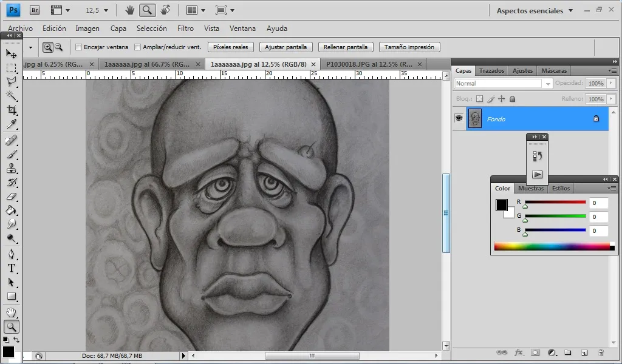The image size is (622, 364).
Task: Toggle lock transparent pixels in Bloq. row
Action: pyautogui.click(x=480, y=99)
